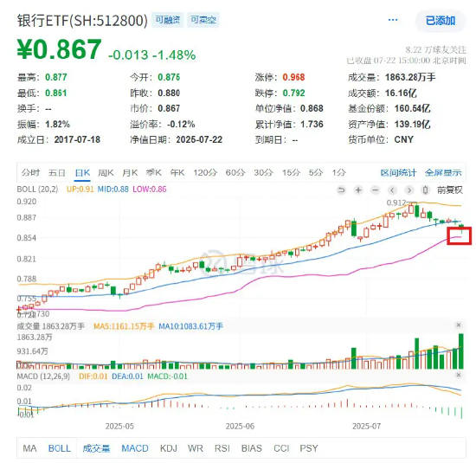476x463 pixels.
Task: Open the three-dot more options menu
Action: pyautogui.click(x=393, y=20)
